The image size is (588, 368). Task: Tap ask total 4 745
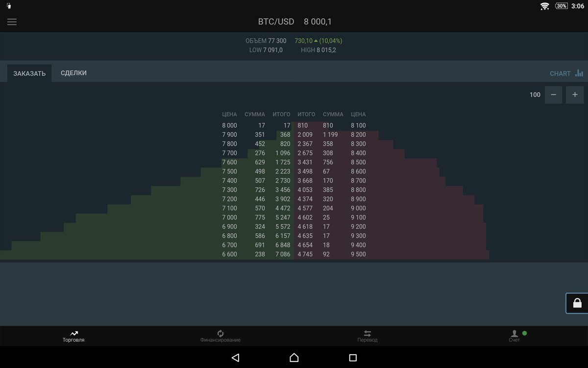pyautogui.click(x=305, y=254)
